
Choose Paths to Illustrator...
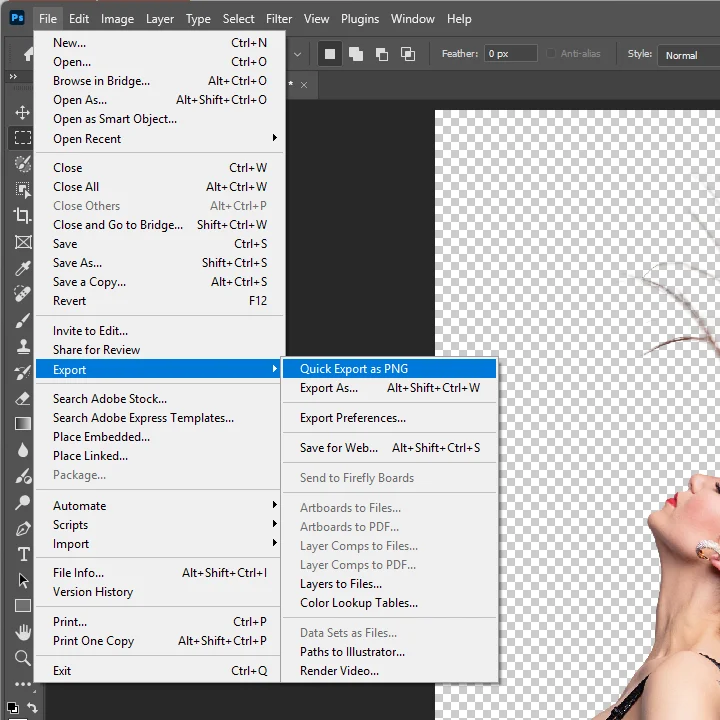pos(389,652)
